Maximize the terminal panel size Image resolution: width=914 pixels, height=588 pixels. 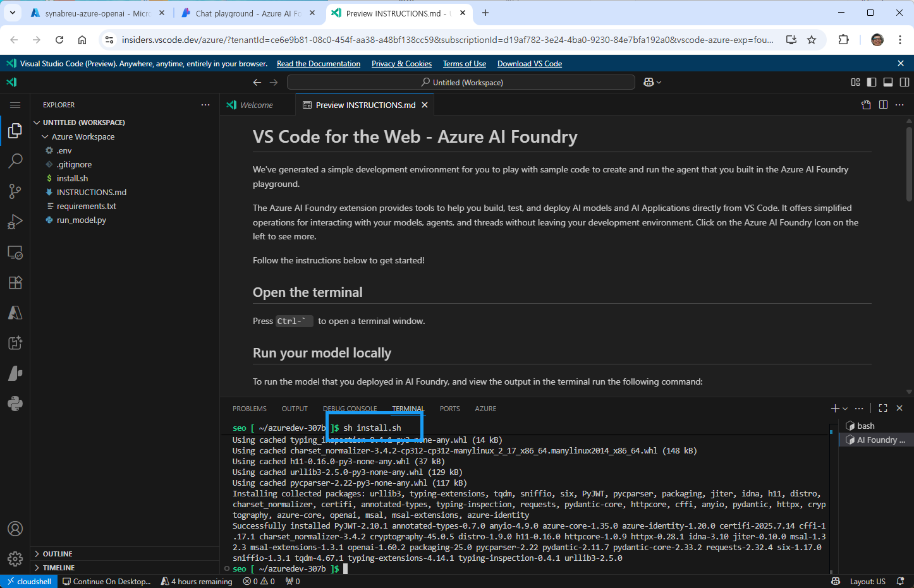coord(883,409)
